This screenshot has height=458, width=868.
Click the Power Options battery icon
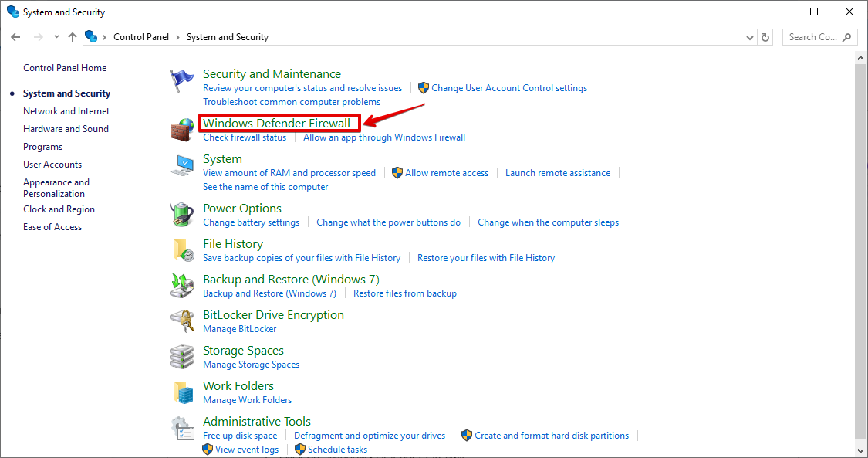click(x=182, y=215)
